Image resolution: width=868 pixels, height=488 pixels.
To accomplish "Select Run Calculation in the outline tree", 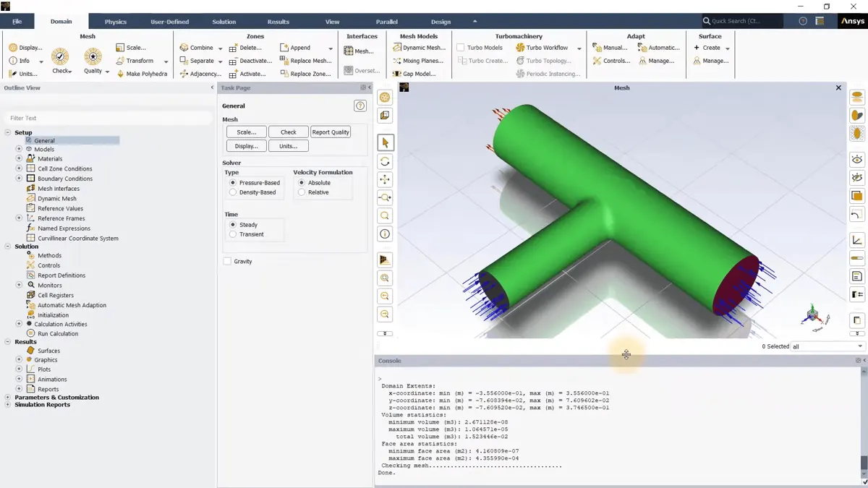I will pyautogui.click(x=58, y=334).
